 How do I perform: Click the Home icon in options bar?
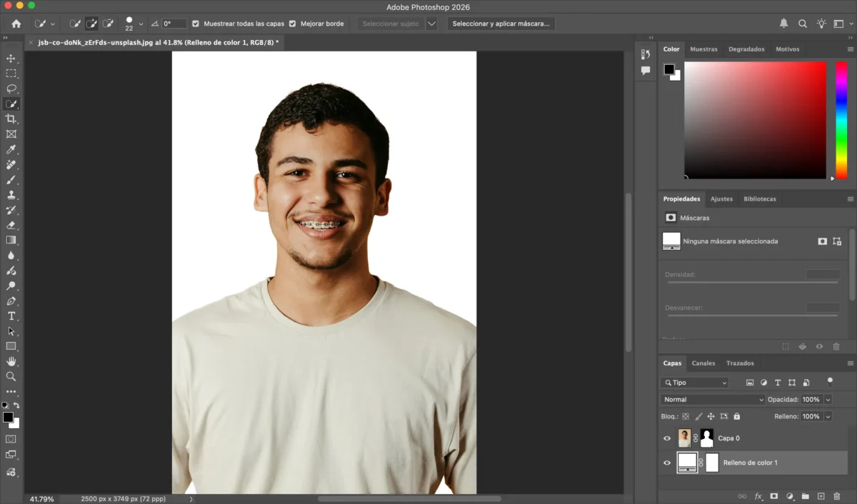16,24
